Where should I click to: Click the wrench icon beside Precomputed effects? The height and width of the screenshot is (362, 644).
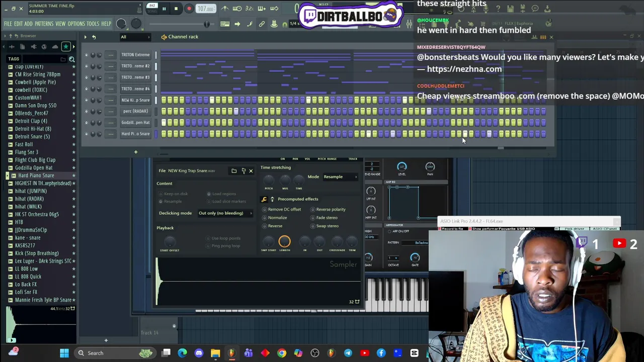pyautogui.click(x=264, y=199)
